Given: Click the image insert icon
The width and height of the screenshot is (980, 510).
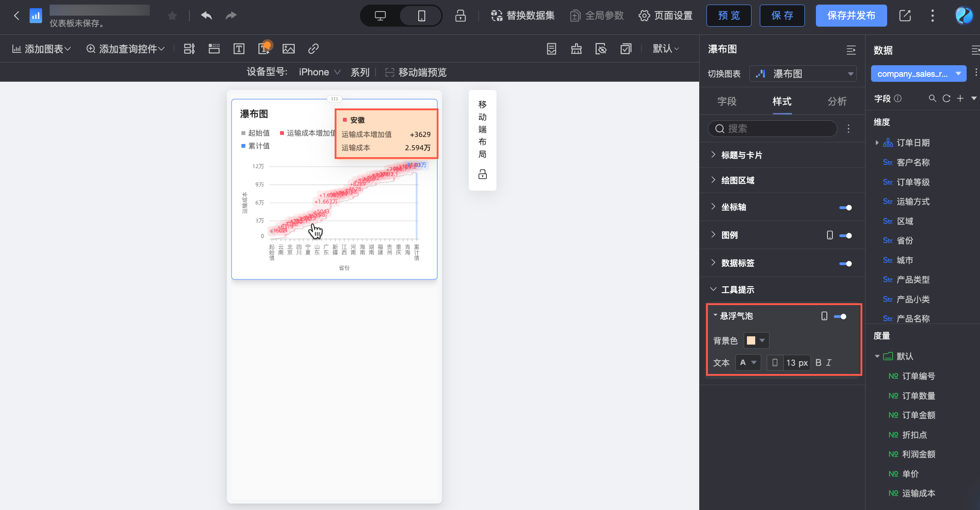Looking at the screenshot, I should pyautogui.click(x=289, y=49).
